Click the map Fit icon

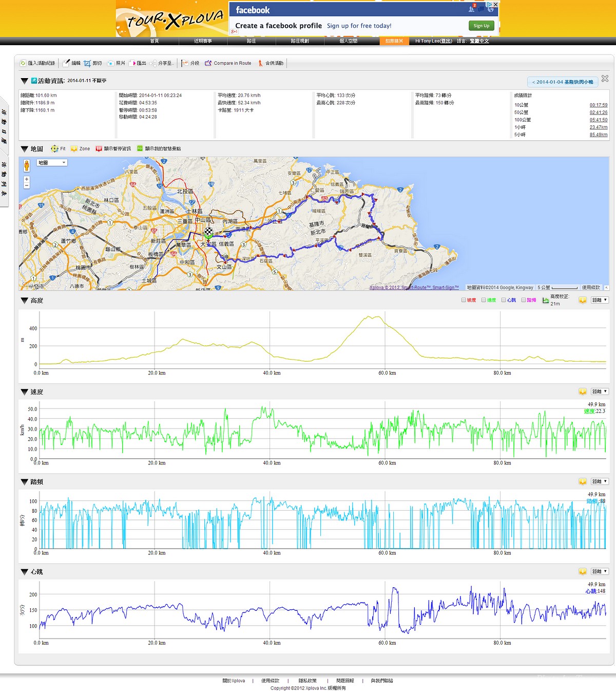(54, 149)
